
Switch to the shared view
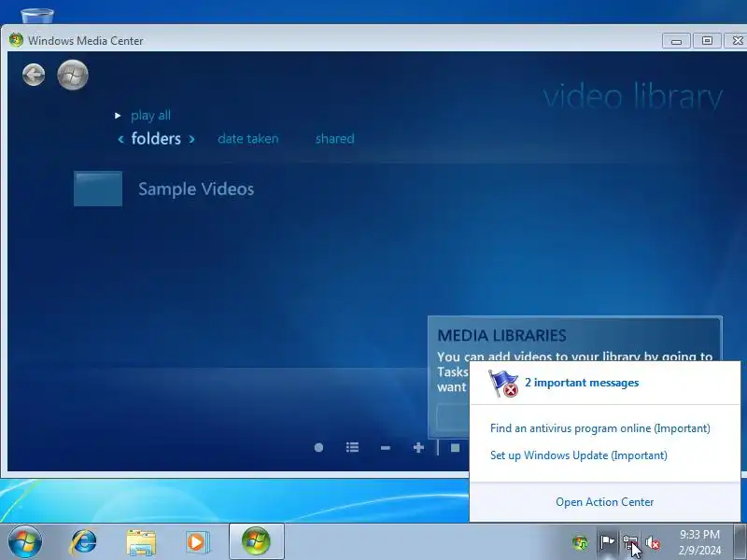pos(334,138)
